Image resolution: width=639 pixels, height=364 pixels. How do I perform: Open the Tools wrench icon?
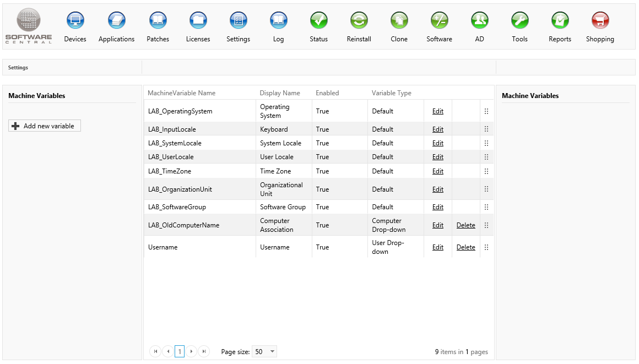(x=520, y=21)
